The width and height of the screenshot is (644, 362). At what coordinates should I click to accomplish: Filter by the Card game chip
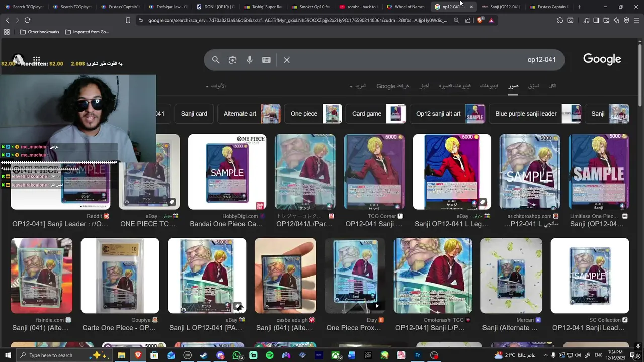point(376,114)
